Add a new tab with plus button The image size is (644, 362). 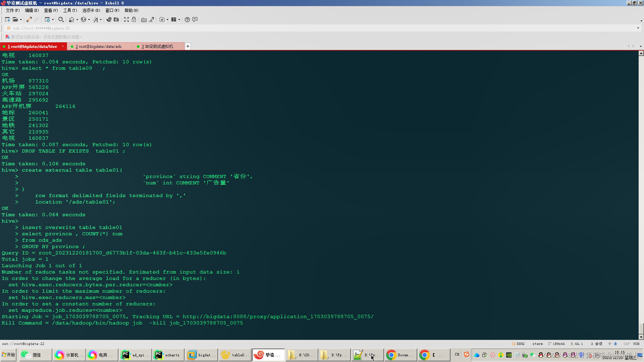[x=188, y=46]
